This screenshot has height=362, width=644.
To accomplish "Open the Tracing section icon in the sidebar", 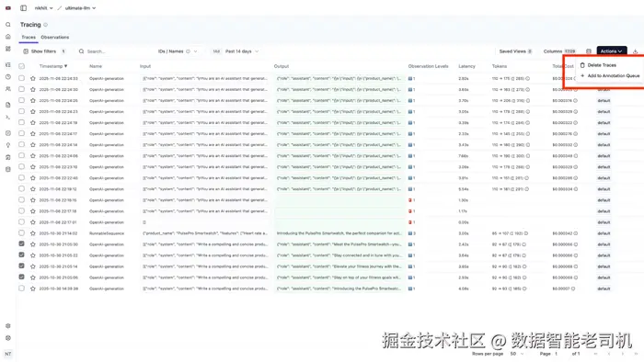I will (7, 65).
